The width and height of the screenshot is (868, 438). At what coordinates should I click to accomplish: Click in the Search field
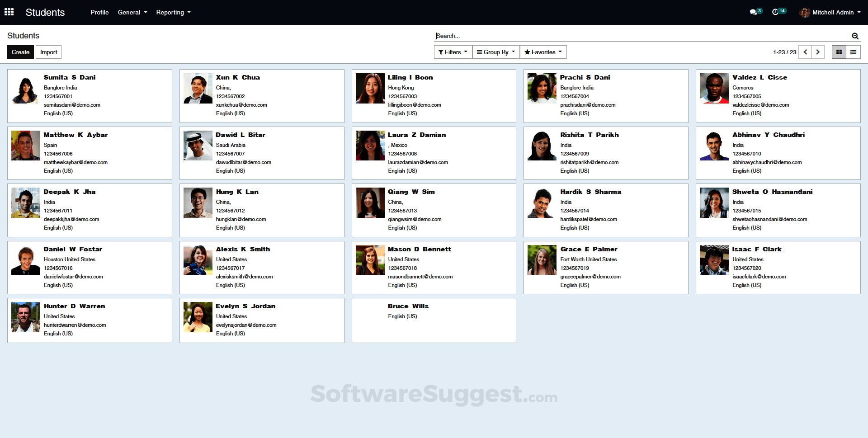click(x=542, y=36)
